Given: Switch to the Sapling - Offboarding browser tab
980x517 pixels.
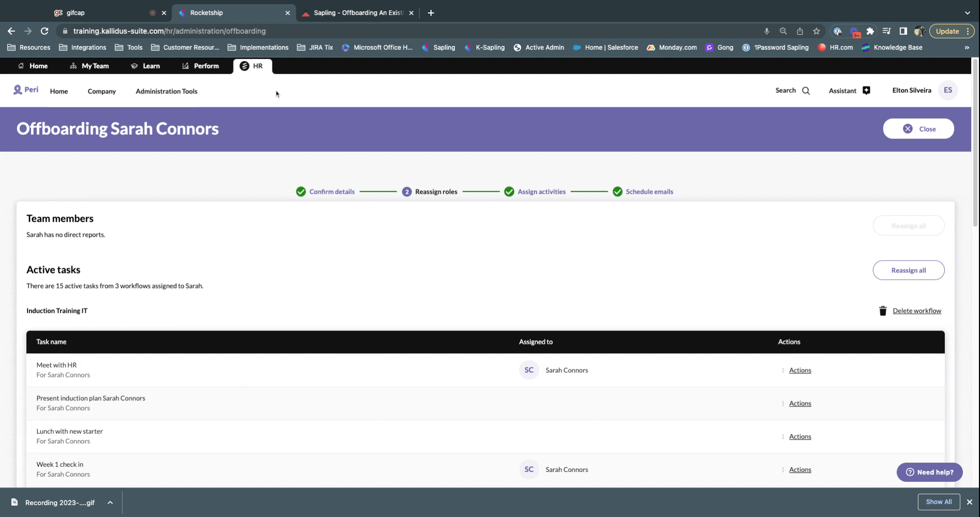Looking at the screenshot, I should click(355, 12).
